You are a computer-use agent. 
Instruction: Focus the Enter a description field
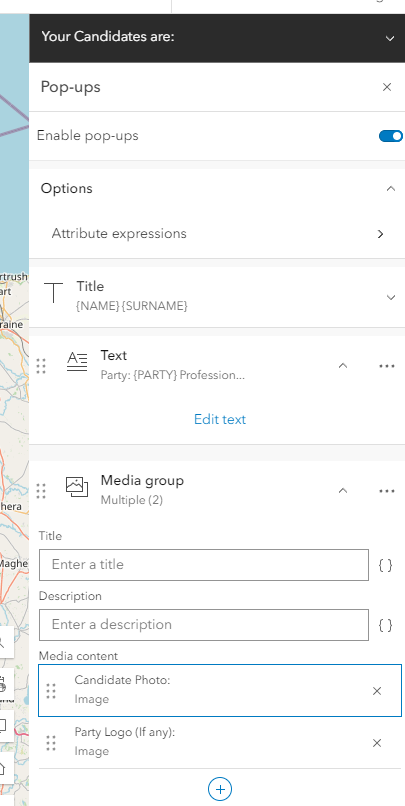tap(204, 625)
